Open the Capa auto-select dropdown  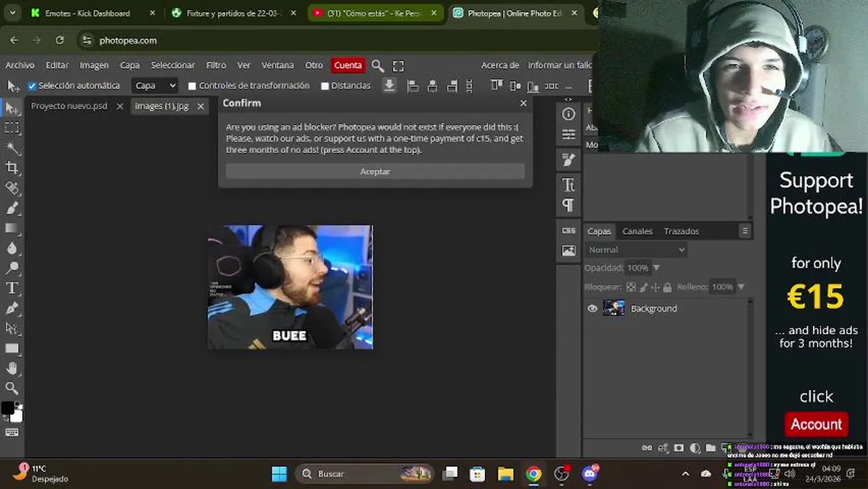pos(154,86)
